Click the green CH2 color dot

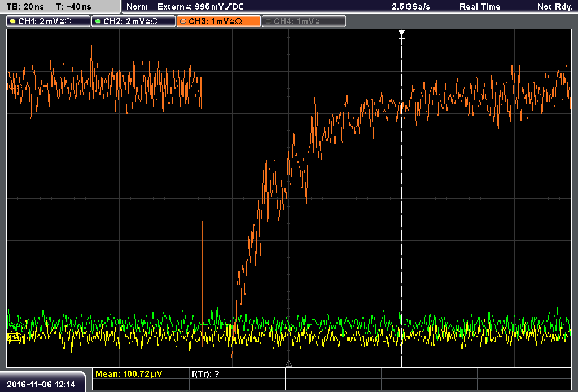click(98, 21)
